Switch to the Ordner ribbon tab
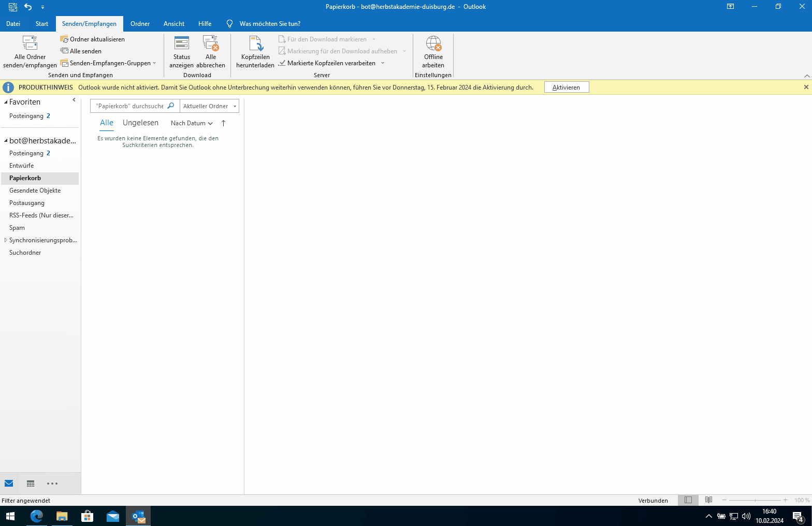Image resolution: width=812 pixels, height=526 pixels. (x=140, y=24)
